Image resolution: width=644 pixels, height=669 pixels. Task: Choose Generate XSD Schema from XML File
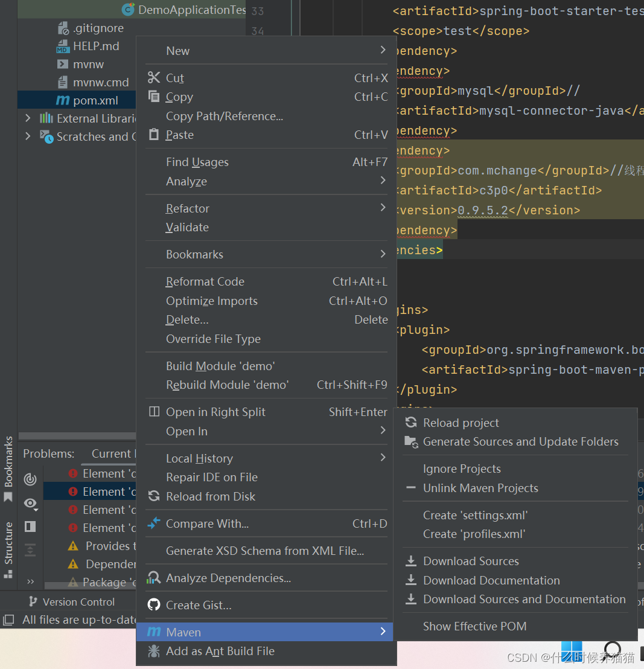(266, 551)
